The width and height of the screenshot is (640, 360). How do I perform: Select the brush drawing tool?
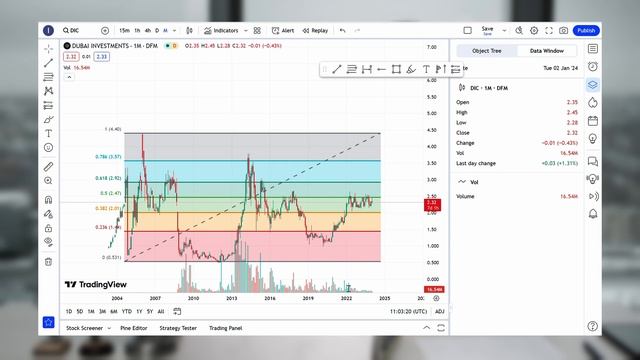pos(49,119)
